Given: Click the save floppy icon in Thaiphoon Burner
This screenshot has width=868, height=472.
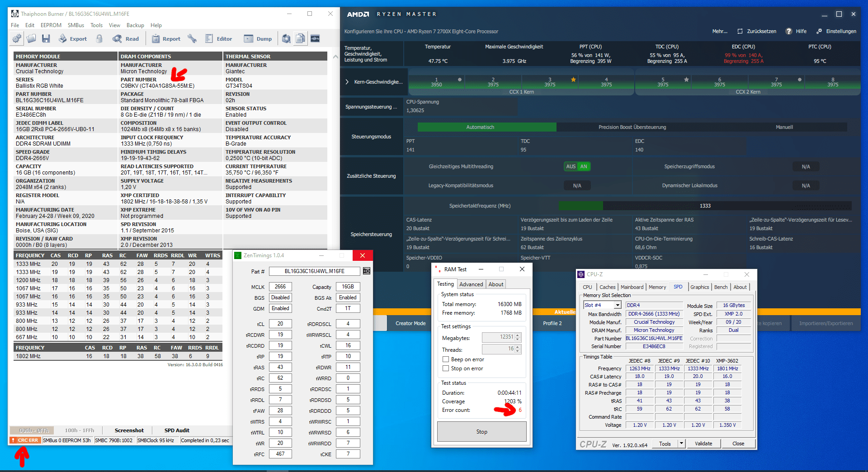Looking at the screenshot, I should click(46, 39).
